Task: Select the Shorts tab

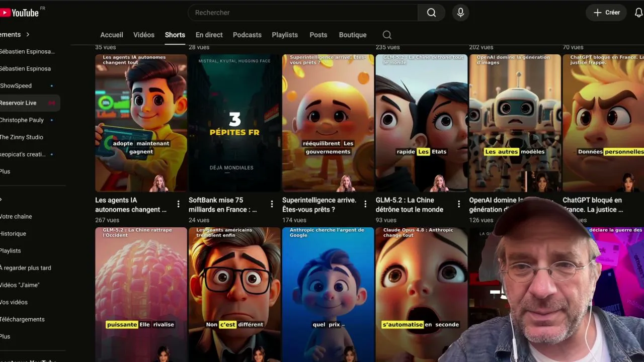Action: click(175, 35)
